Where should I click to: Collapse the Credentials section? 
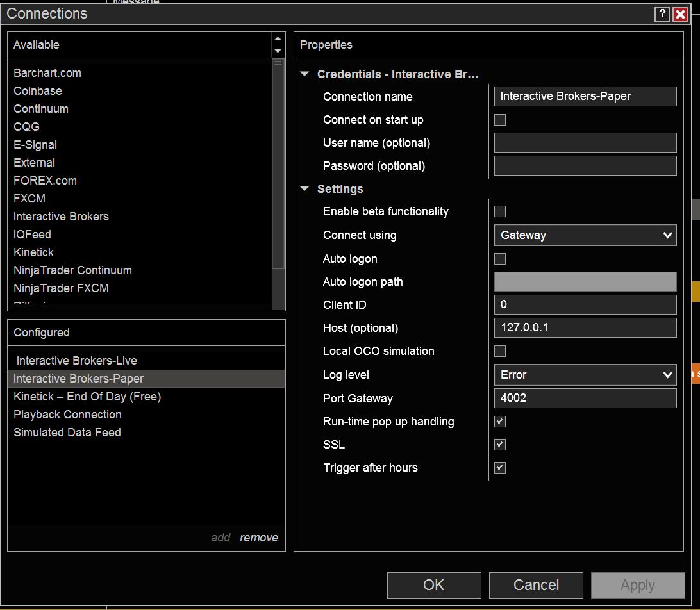click(305, 74)
